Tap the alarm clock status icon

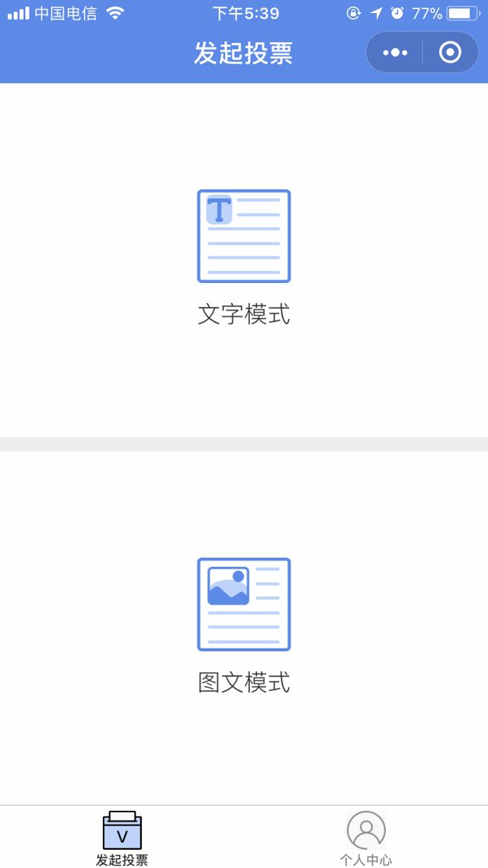pos(397,13)
